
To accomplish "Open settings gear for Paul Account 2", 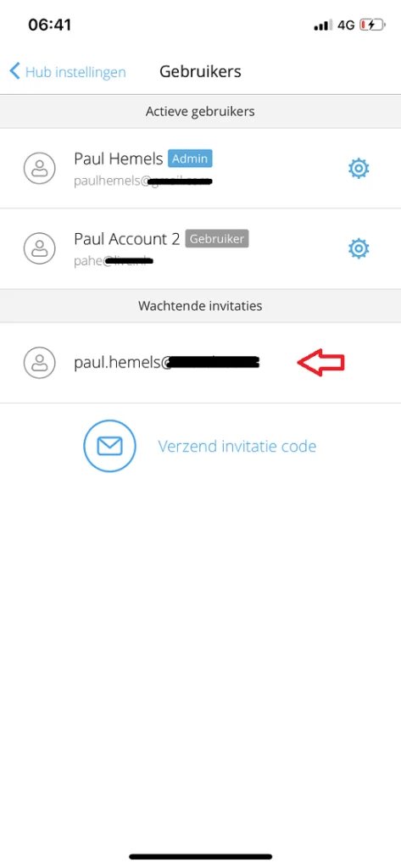I will click(x=359, y=248).
